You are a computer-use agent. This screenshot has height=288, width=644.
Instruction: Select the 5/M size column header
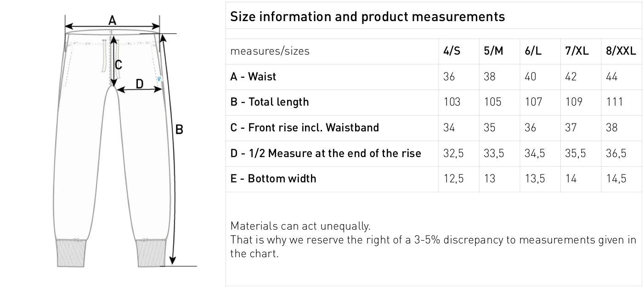[493, 51]
